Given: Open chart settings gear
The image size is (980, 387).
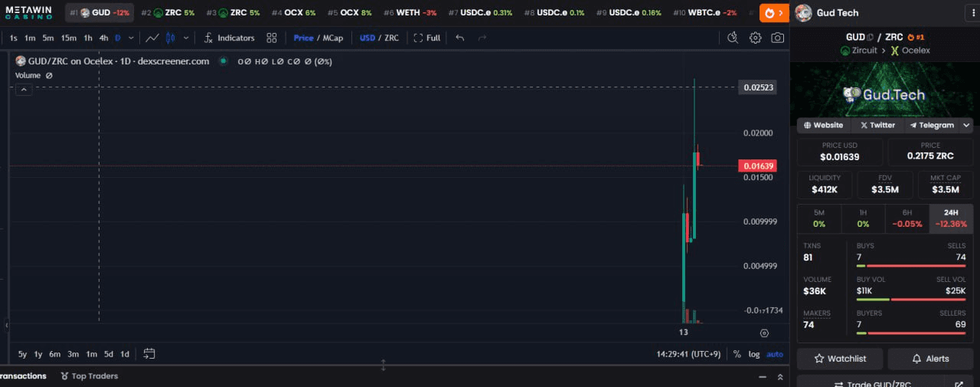Looking at the screenshot, I should tap(756, 38).
